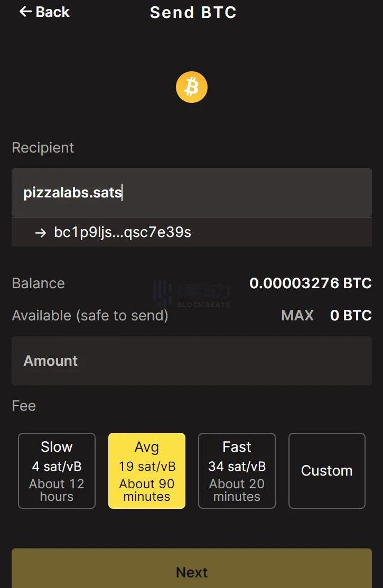Image resolution: width=383 pixels, height=588 pixels.
Task: Click the arrow before the resolved address
Action: point(41,233)
